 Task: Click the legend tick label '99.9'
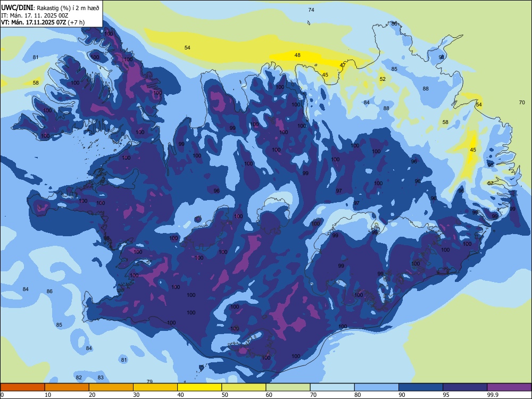tap(492, 395)
